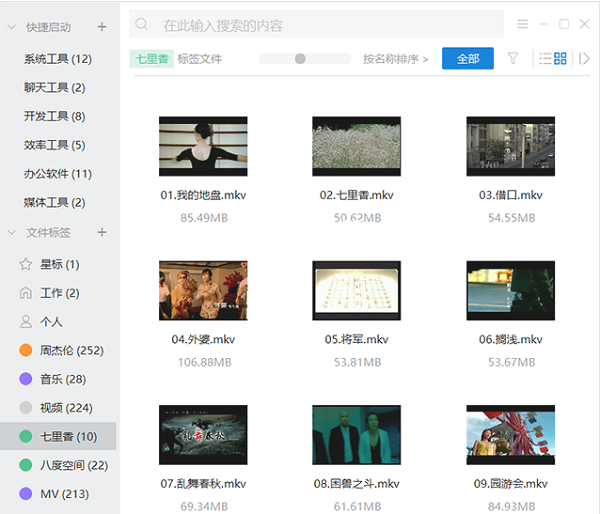Collapse the 文件标签 section
Screen dimensions: 600x514
point(12,233)
